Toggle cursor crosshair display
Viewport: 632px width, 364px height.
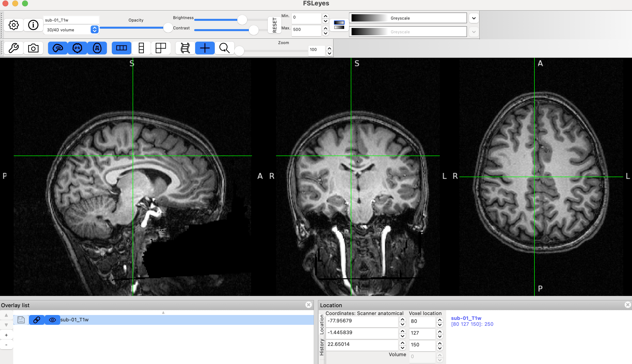(205, 48)
